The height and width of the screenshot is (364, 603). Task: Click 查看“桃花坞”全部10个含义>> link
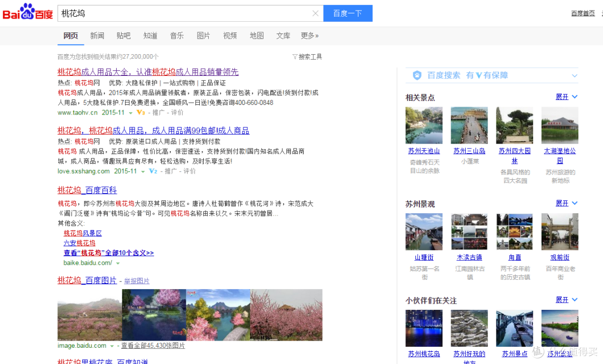(x=109, y=253)
